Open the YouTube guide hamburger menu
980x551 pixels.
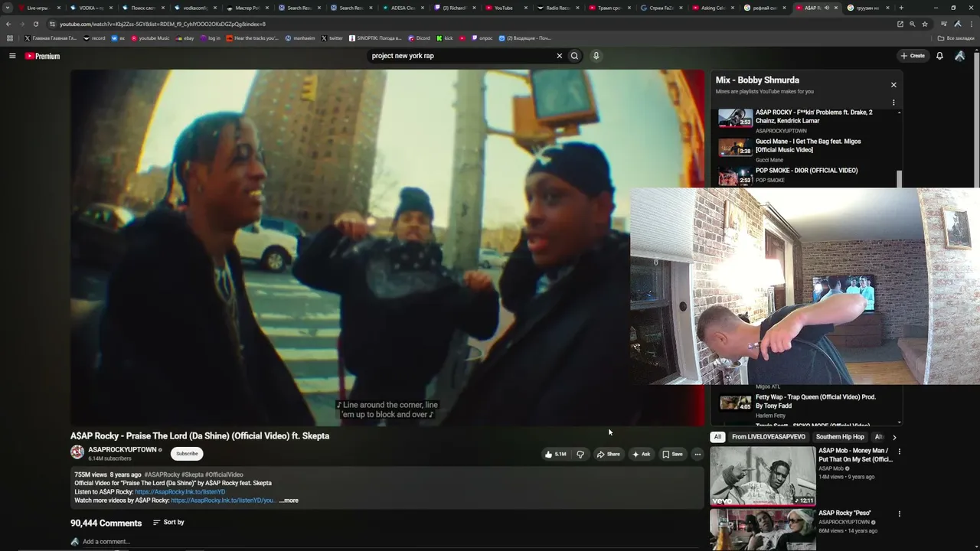click(x=12, y=56)
